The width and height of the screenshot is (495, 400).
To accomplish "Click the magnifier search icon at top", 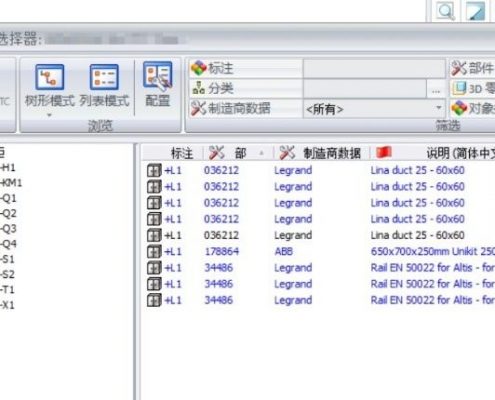I will point(445,11).
